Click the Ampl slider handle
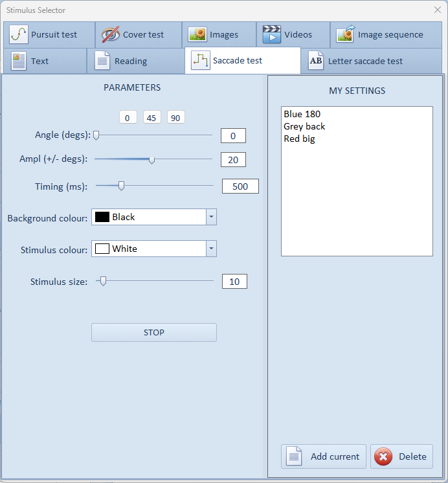Screen dimensions: 448x483 [152, 160]
